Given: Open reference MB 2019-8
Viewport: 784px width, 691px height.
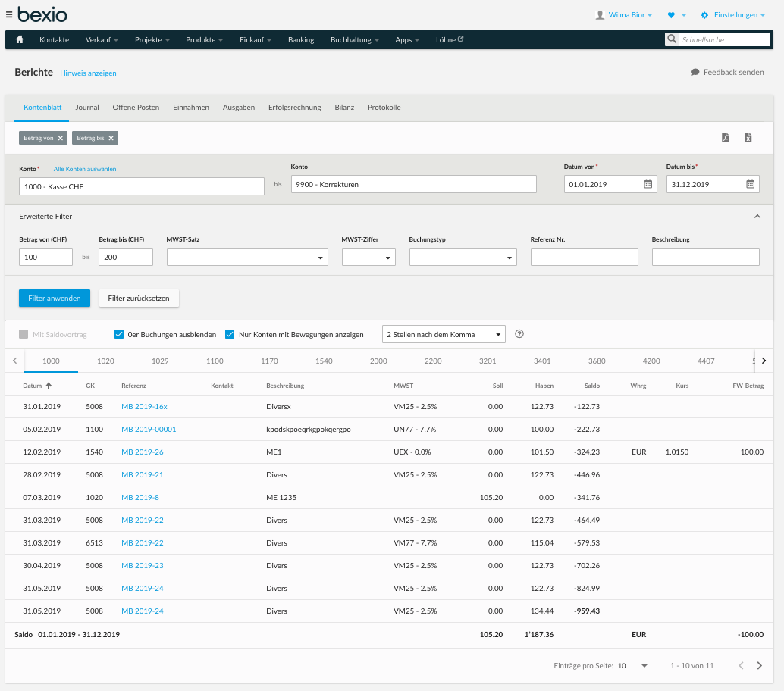Looking at the screenshot, I should click(x=140, y=497).
